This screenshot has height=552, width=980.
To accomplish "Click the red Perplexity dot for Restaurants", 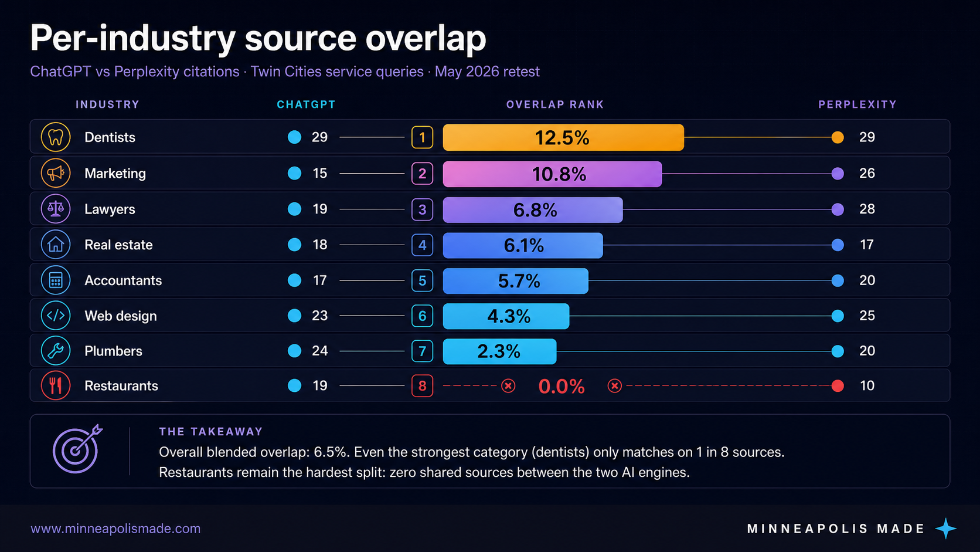I will pyautogui.click(x=838, y=385).
